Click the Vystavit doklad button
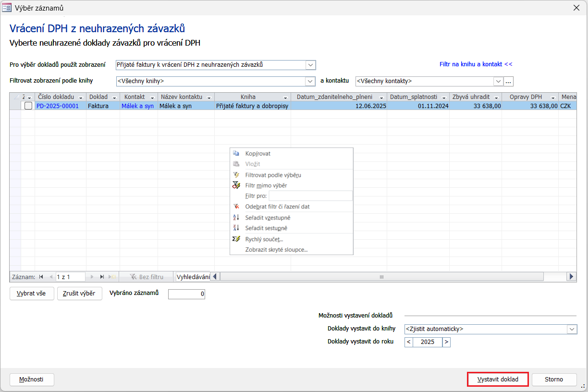This screenshot has height=392, width=588. pos(498,380)
